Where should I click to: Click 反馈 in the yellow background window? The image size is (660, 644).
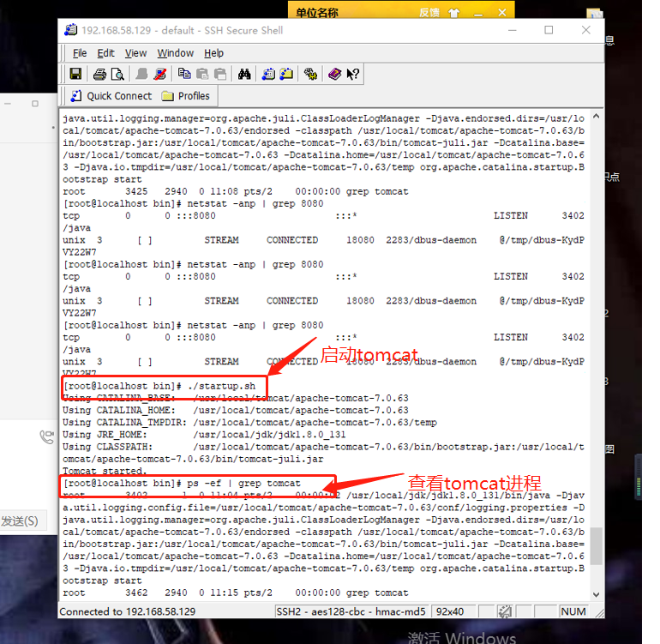click(x=429, y=13)
